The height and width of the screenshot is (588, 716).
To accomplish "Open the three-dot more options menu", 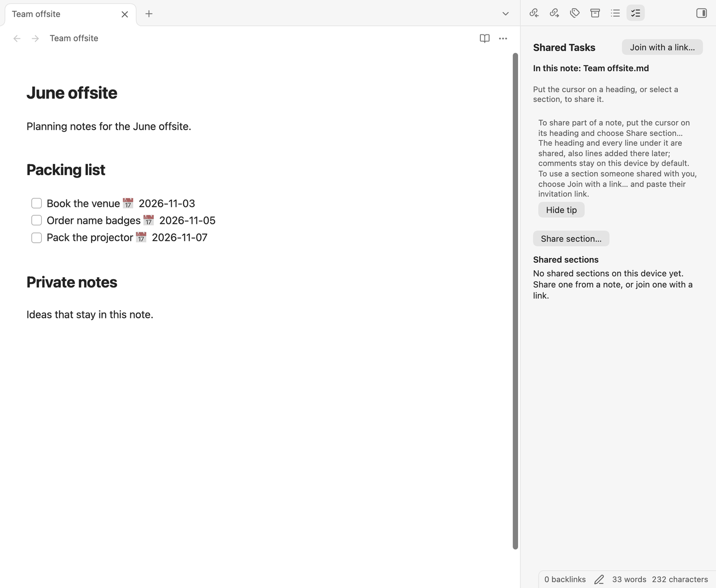I will click(503, 38).
